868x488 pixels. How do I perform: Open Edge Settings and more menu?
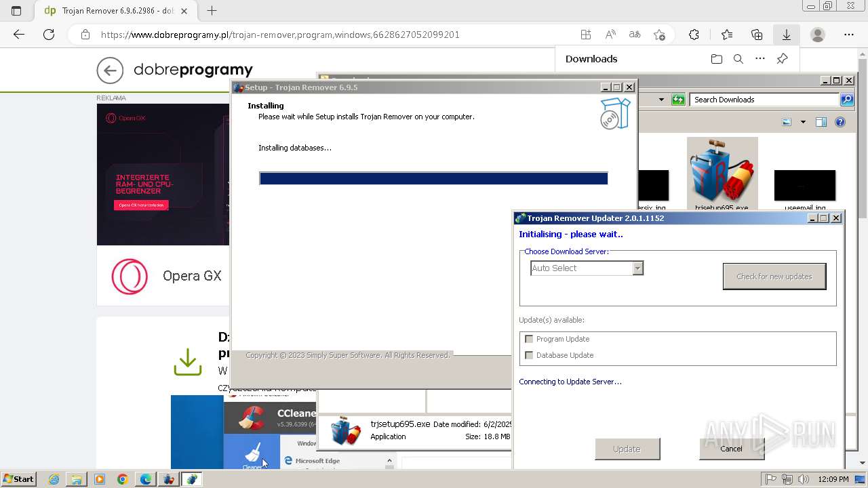pos(849,35)
